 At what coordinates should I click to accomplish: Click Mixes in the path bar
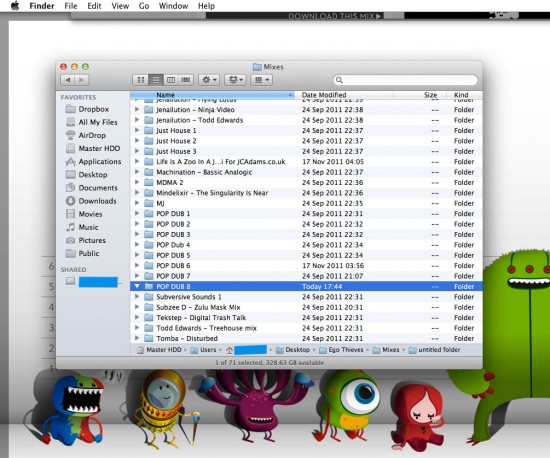386,350
